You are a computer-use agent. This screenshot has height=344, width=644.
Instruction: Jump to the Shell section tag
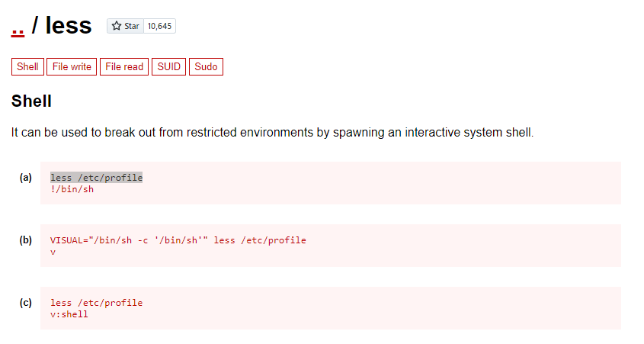point(27,66)
